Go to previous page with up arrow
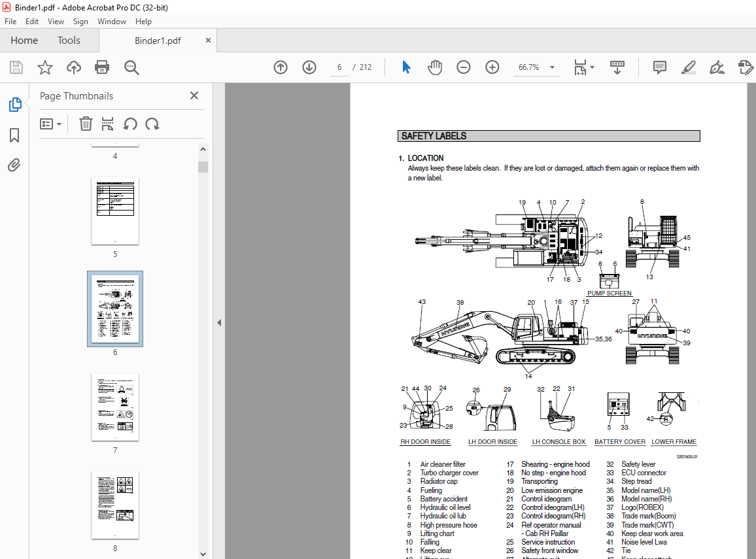756x559 pixels. [x=281, y=67]
